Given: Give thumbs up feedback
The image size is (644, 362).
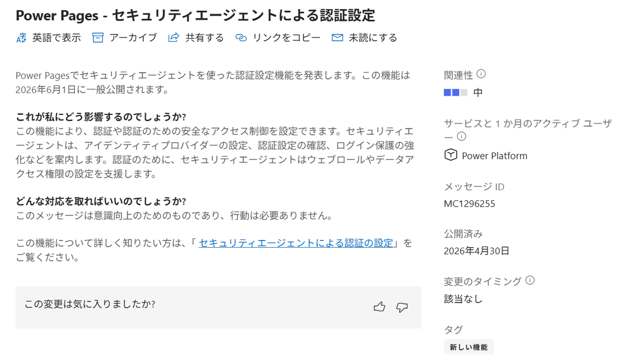Looking at the screenshot, I should 379,307.
